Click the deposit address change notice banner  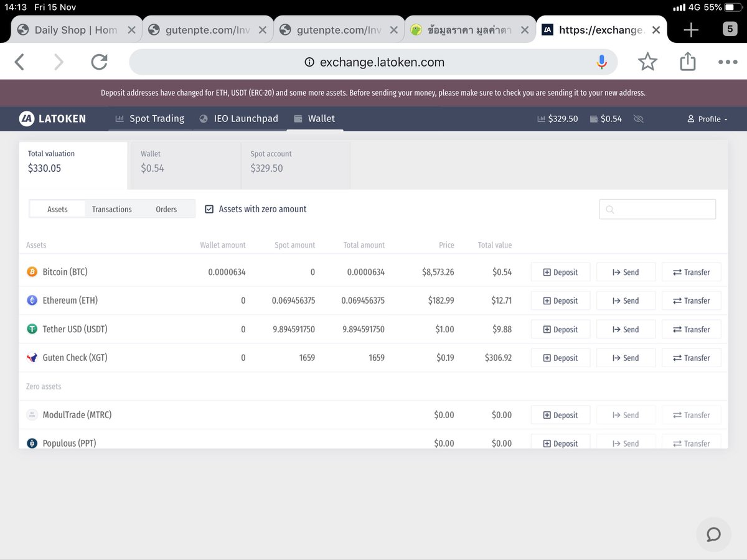tap(374, 93)
